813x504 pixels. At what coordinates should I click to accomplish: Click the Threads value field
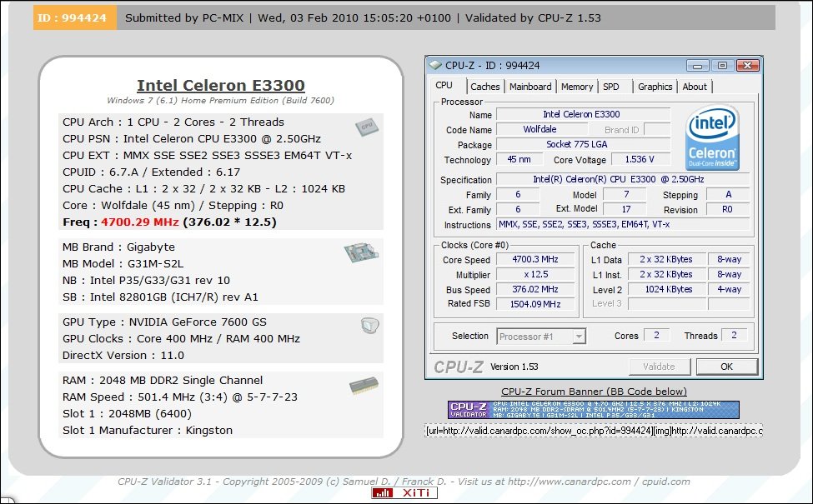pos(734,335)
